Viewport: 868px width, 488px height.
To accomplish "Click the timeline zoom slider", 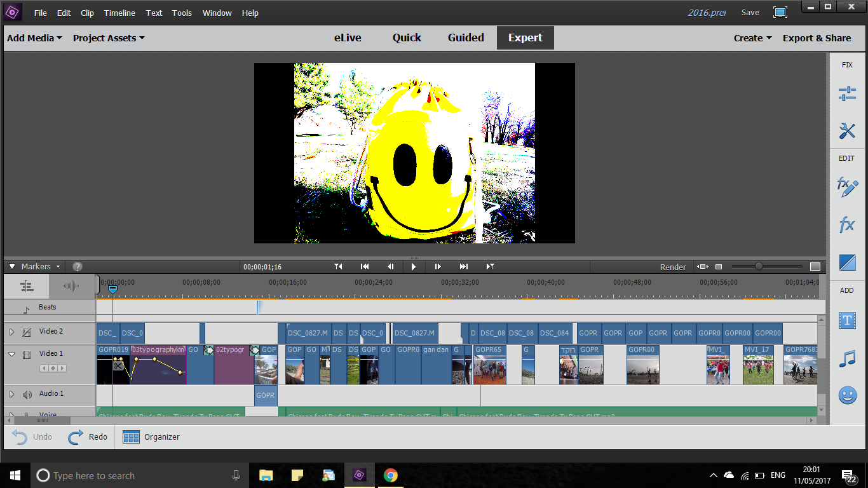I will [759, 266].
